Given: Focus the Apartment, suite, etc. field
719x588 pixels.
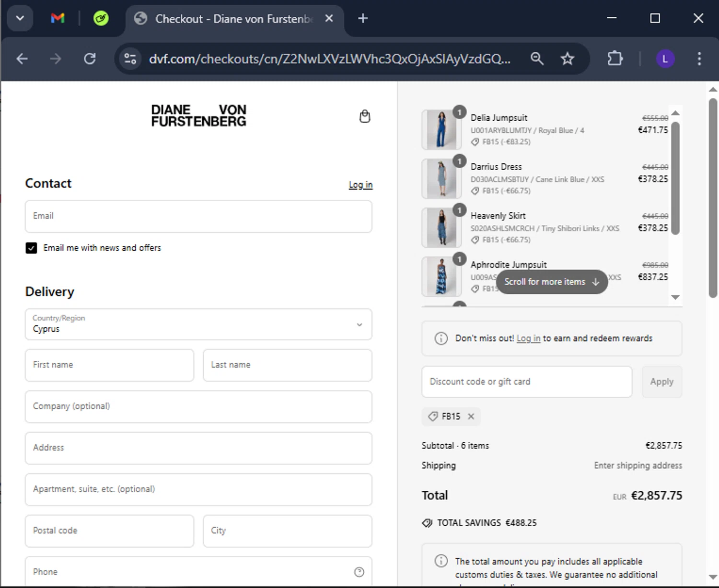Looking at the screenshot, I should (198, 489).
